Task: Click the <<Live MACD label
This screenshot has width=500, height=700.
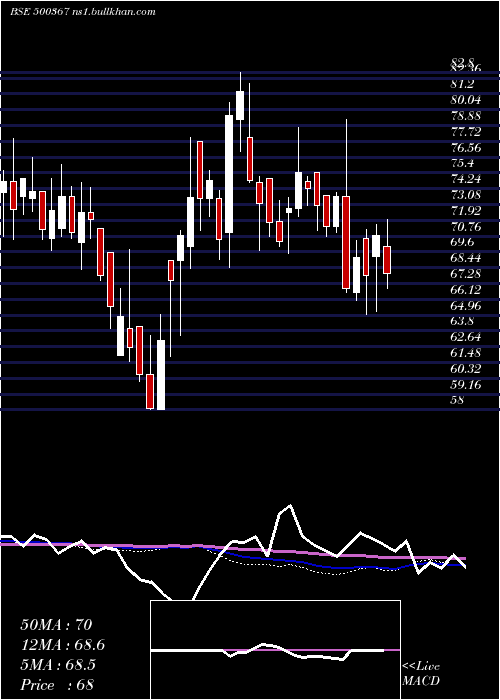Action: [421, 674]
